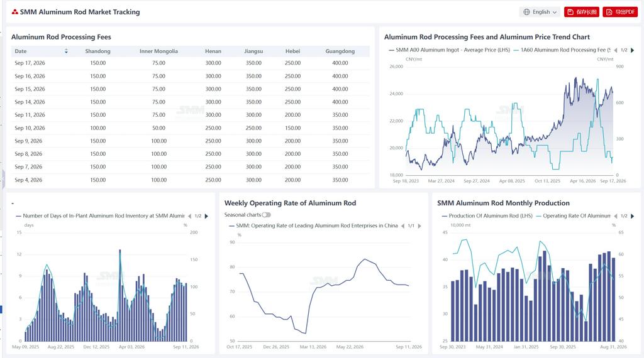The height and width of the screenshot is (358, 644).
Task: Click next legend arrow in Monthly Production chart
Action: tap(633, 216)
